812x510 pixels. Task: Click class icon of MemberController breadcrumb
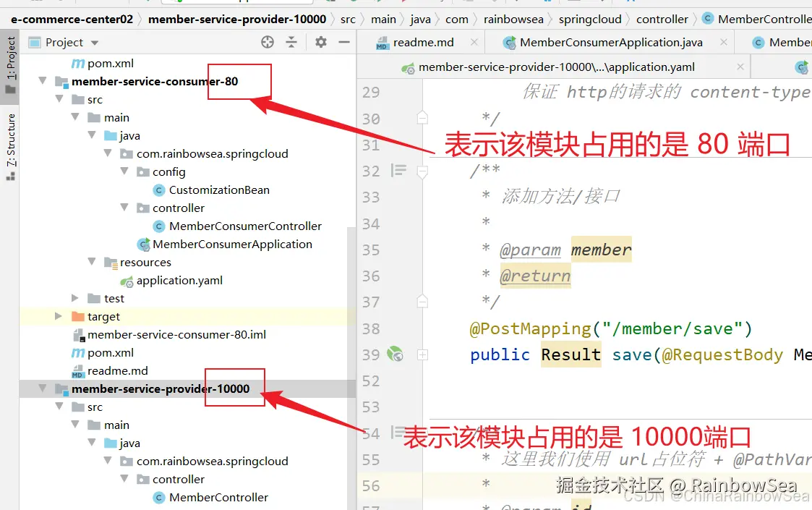click(x=708, y=19)
